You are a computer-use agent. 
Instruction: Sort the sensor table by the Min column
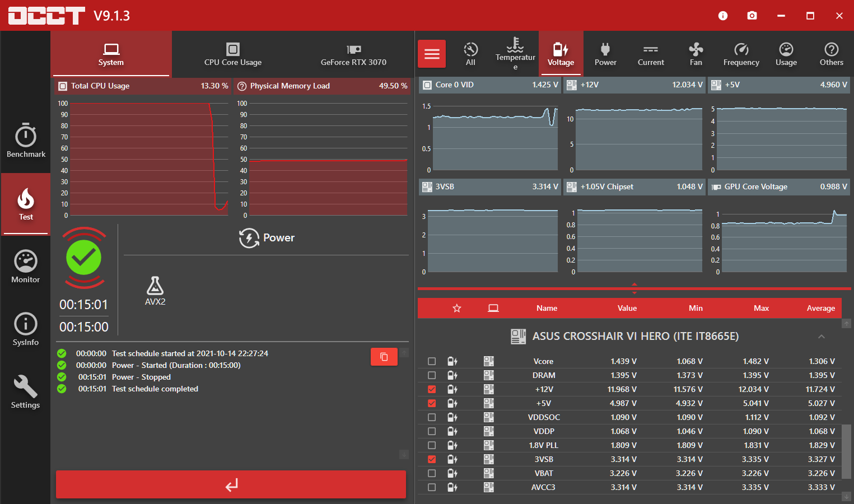click(x=696, y=308)
